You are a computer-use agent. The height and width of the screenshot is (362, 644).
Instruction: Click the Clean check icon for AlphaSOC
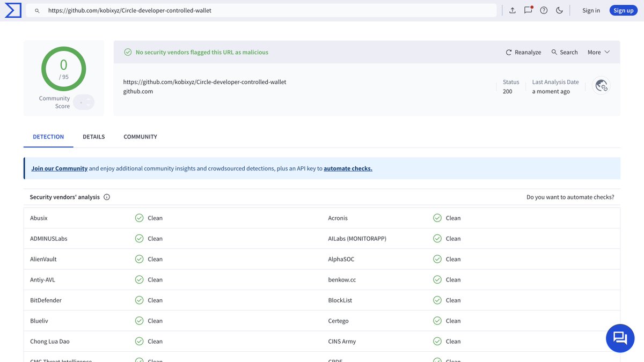tap(437, 259)
